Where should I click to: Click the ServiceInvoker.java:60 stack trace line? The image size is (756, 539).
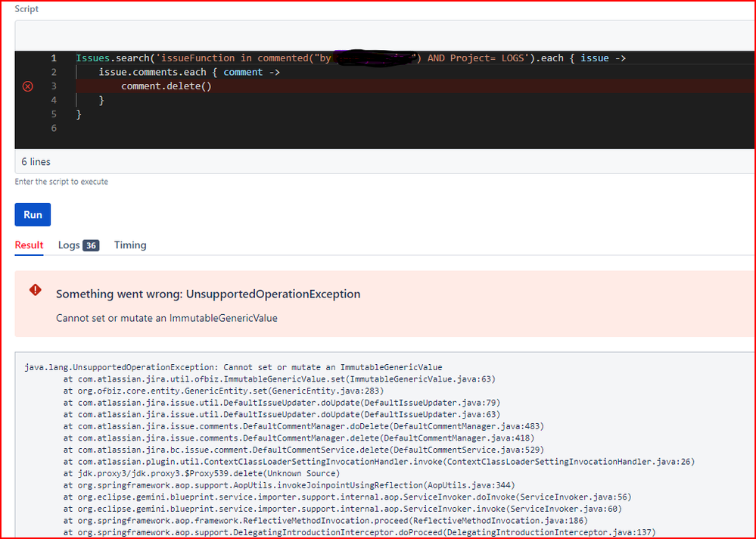coord(342,509)
